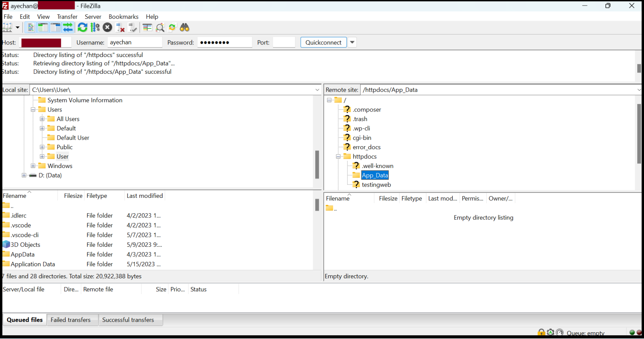Image resolution: width=644 pixels, height=339 pixels.
Task: Expand the Public folder
Action: point(42,147)
